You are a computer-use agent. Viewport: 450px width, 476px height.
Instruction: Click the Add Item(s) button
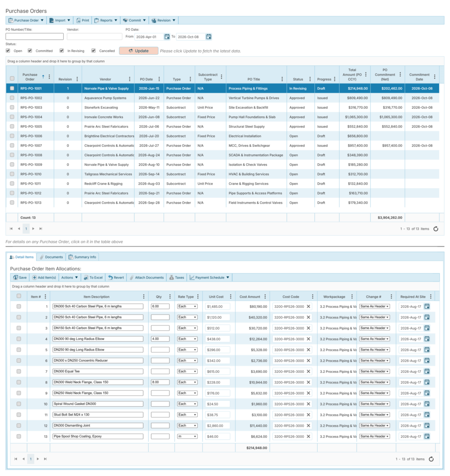44,278
